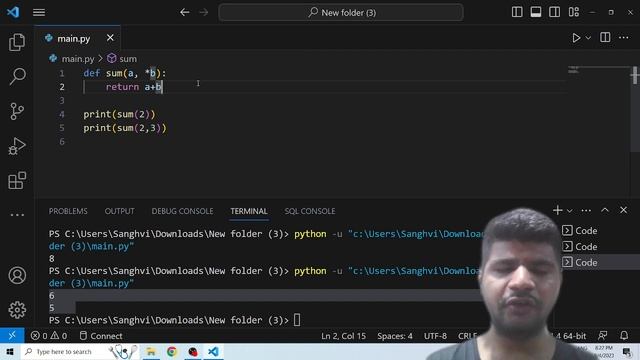640x360 pixels.
Task: Click Ln 2, Col 15 position indicator
Action: (343, 336)
